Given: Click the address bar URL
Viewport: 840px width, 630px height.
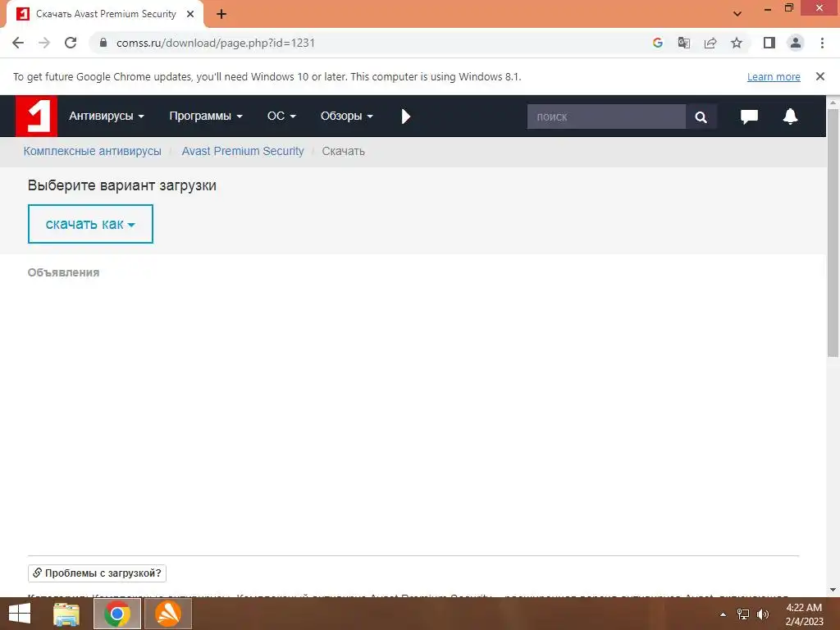Looking at the screenshot, I should click(x=216, y=43).
